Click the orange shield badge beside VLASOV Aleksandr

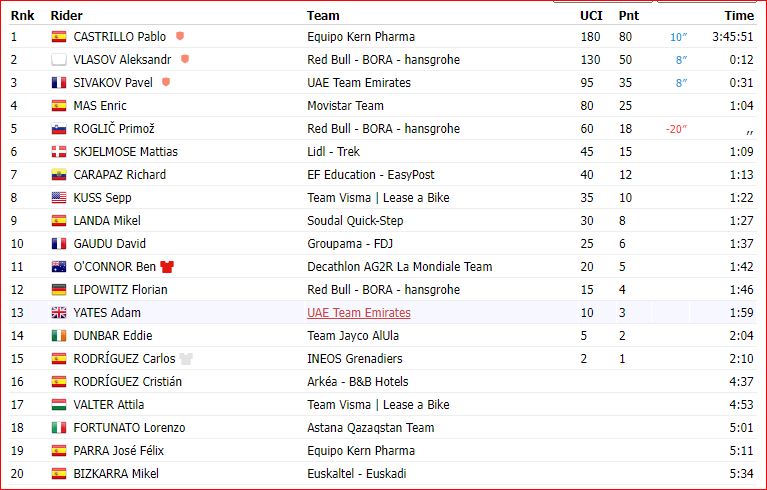coord(185,59)
